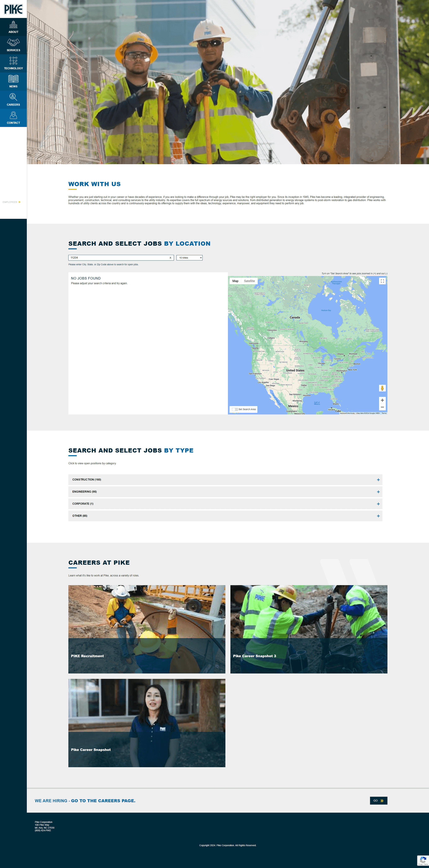Expand Construction (160) category
This screenshot has width=429, height=868.
(225, 479)
